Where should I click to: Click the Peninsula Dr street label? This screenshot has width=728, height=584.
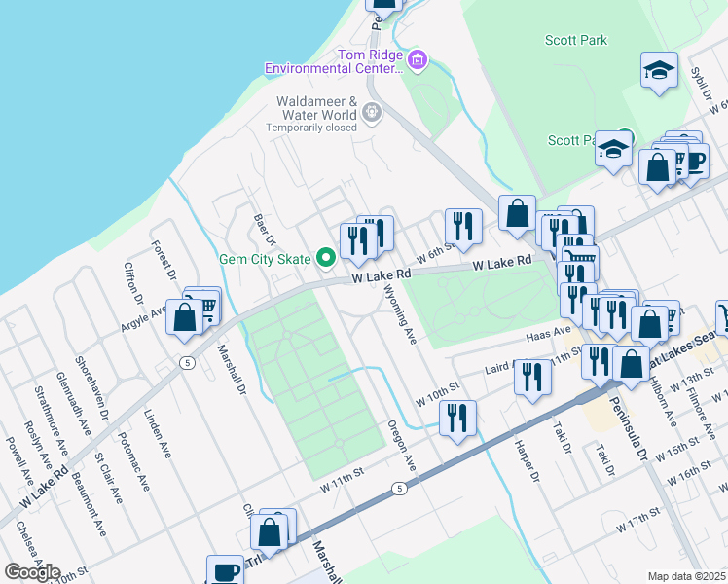click(x=628, y=427)
